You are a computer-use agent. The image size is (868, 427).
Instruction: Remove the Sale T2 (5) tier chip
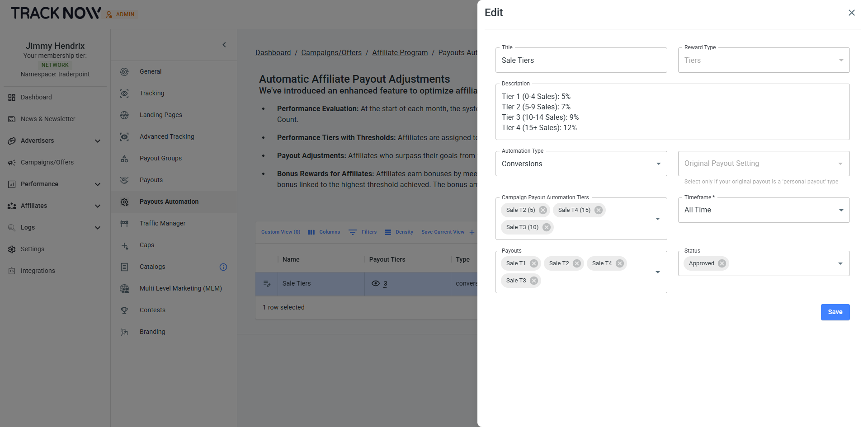click(x=543, y=210)
